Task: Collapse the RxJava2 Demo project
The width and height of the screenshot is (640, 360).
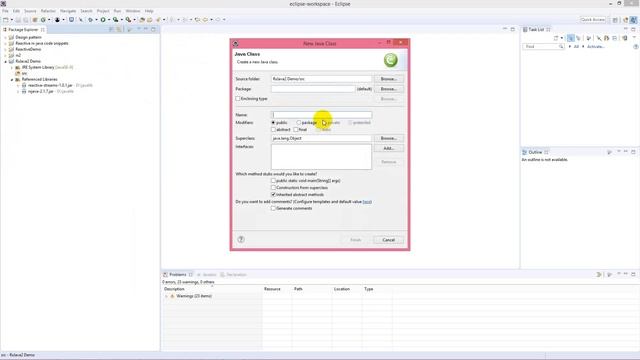Action: click(6, 61)
